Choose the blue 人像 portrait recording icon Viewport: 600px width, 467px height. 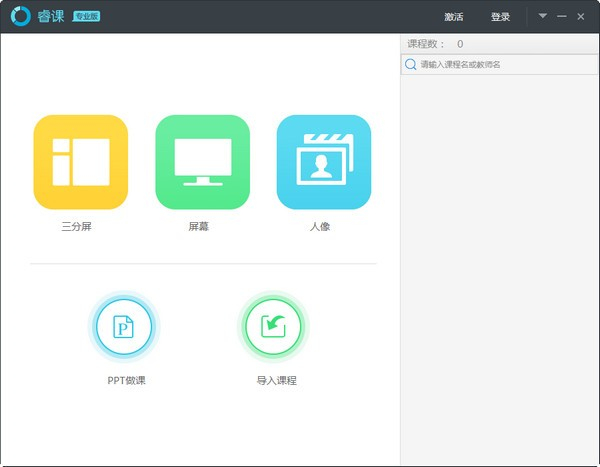coord(323,162)
